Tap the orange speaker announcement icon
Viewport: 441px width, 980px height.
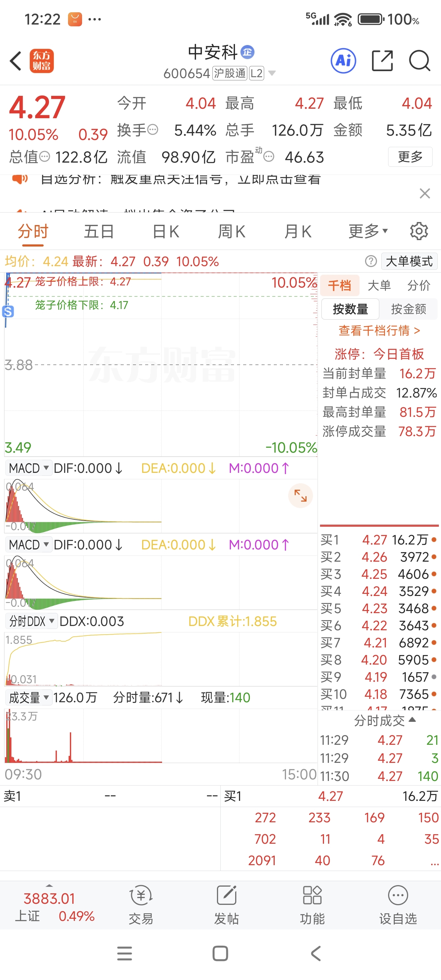click(x=20, y=179)
